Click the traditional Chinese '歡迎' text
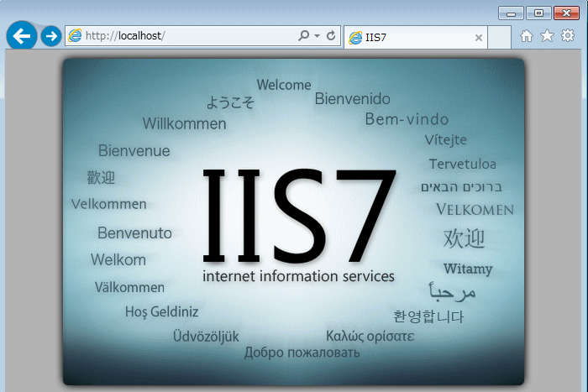The height and width of the screenshot is (392, 588). [102, 177]
